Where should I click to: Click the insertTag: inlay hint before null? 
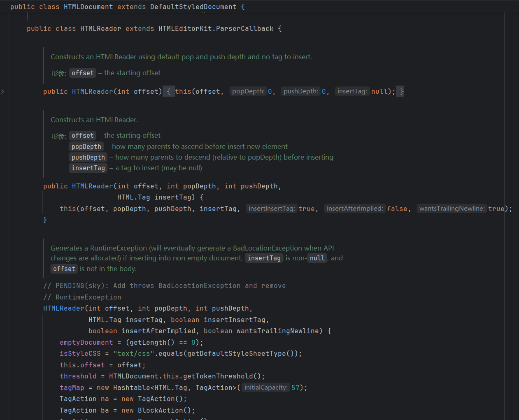[x=352, y=91]
